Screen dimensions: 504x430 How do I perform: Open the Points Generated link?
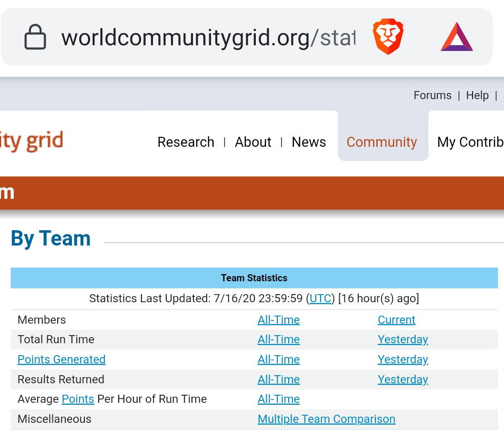(x=61, y=359)
